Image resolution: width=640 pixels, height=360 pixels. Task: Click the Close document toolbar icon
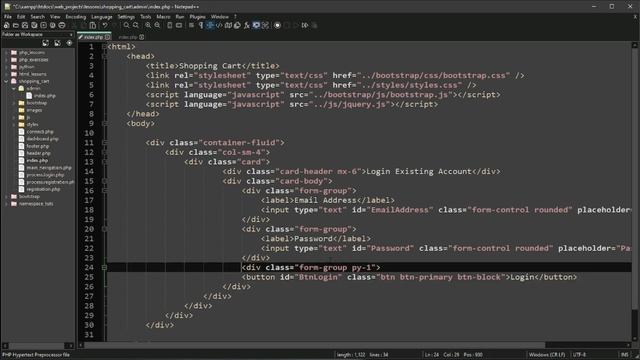43,25
